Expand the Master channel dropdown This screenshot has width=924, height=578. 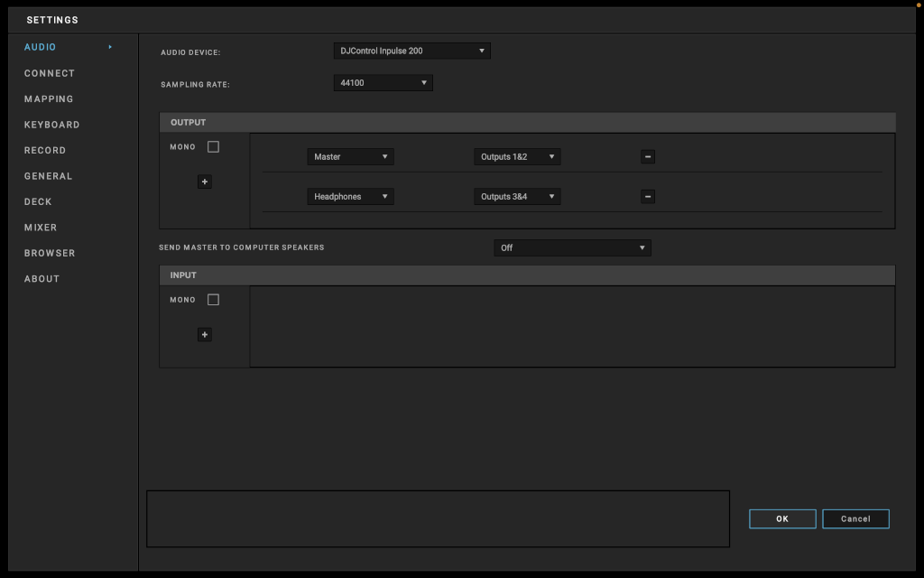(x=350, y=156)
